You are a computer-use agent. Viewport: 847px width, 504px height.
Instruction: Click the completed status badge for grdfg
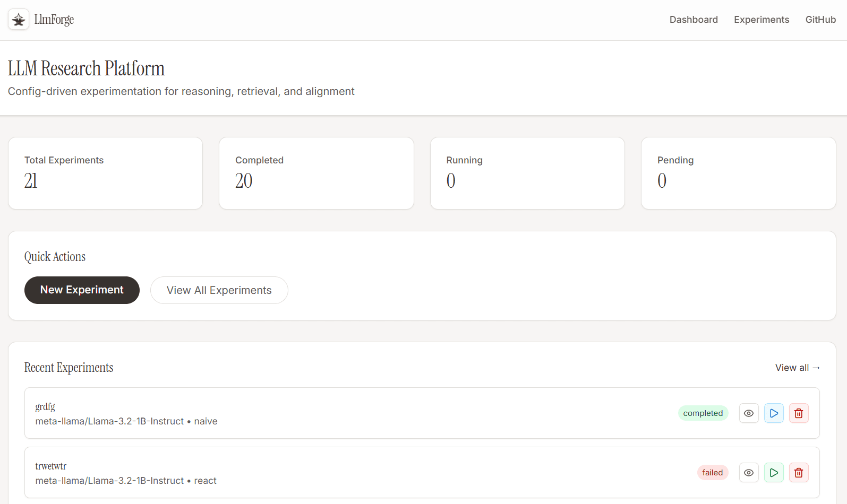point(703,413)
